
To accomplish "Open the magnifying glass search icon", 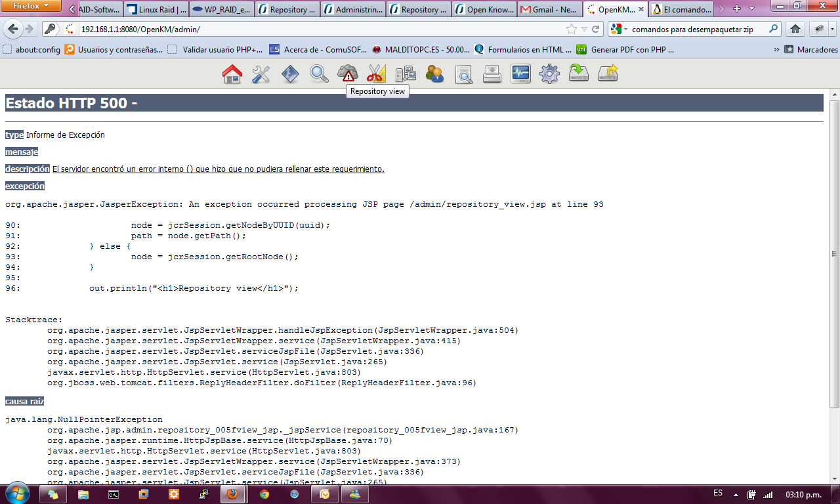I will [319, 74].
